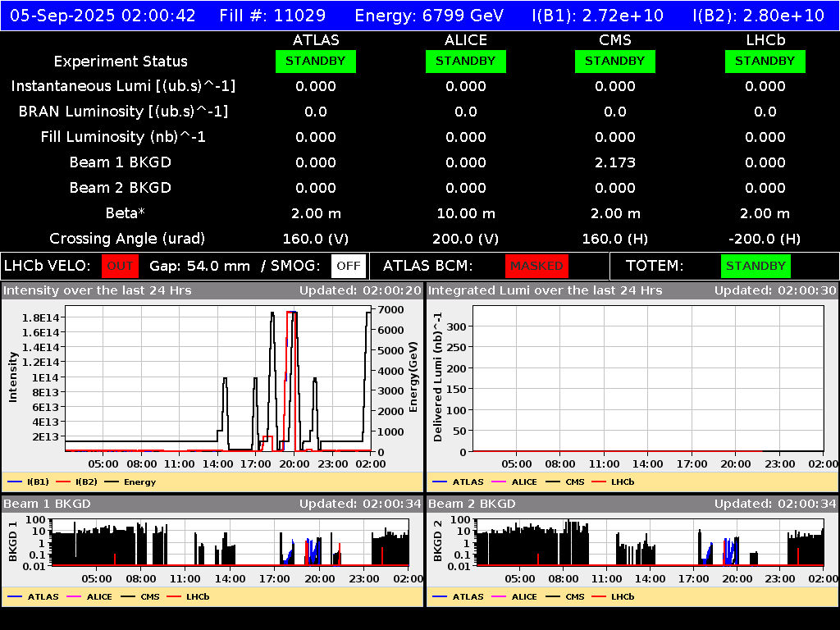Click the blue I(B1) legend entry
Viewport: 840px width, 630px height.
[x=29, y=482]
